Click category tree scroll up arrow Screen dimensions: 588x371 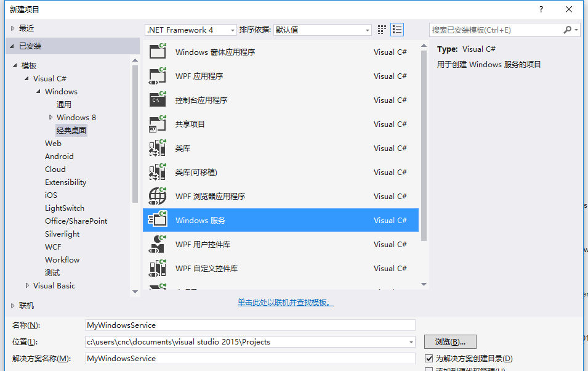coord(135,60)
